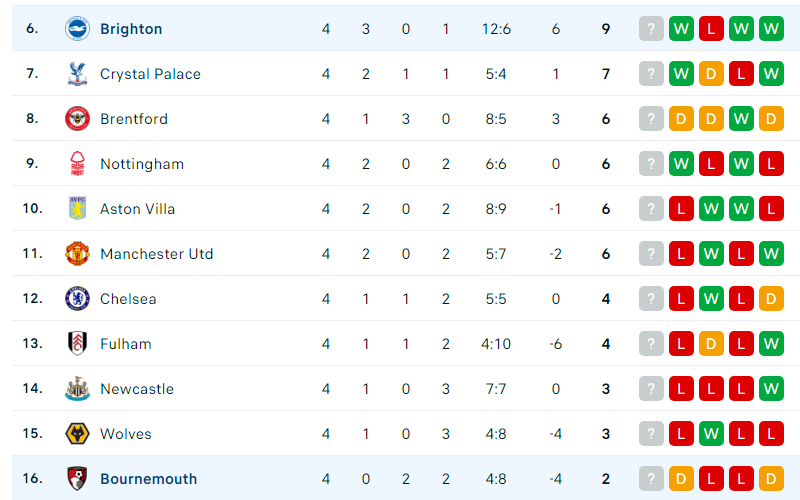Click Newcastle's green W latest result badge
The image size is (800, 500).
(x=771, y=389)
